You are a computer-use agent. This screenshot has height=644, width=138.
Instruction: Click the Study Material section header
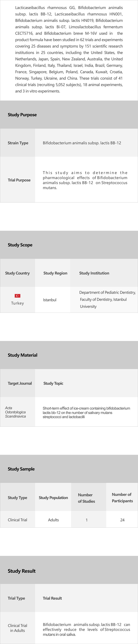coord(22,355)
